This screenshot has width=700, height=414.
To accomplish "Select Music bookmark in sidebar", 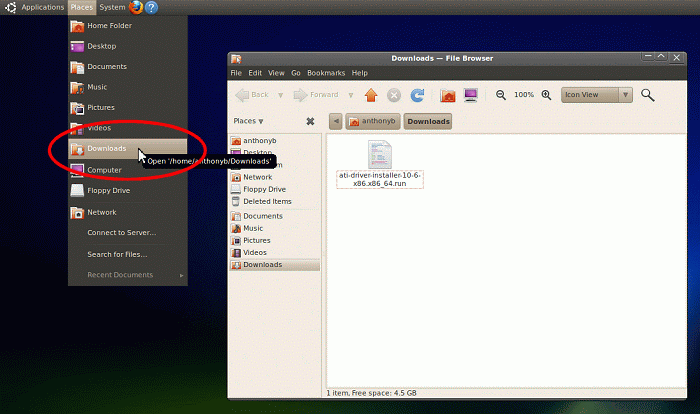I will 275,228.
